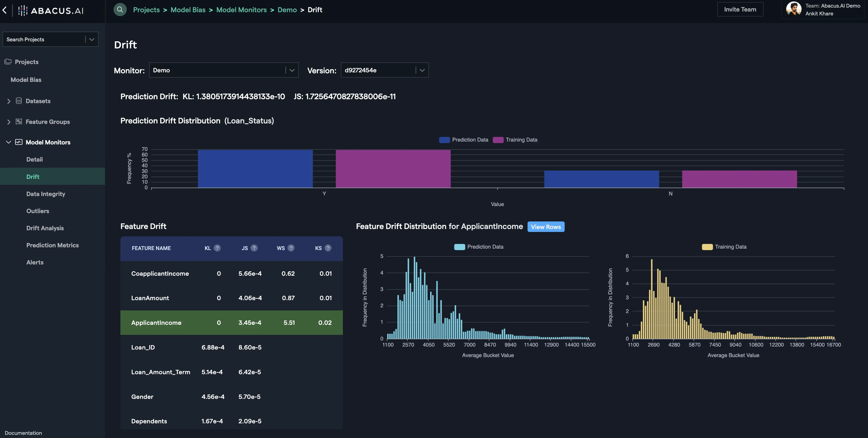Open Data Integrity in sidebar

(45, 194)
